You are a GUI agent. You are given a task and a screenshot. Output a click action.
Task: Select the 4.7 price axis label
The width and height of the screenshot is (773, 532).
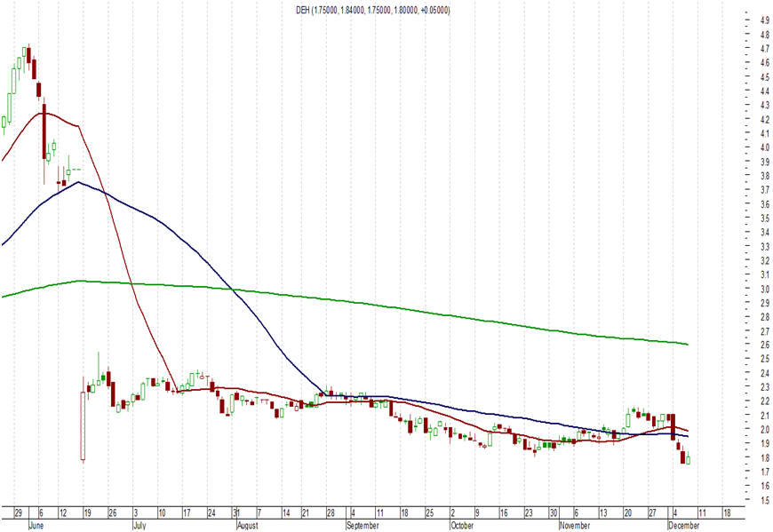(x=765, y=49)
